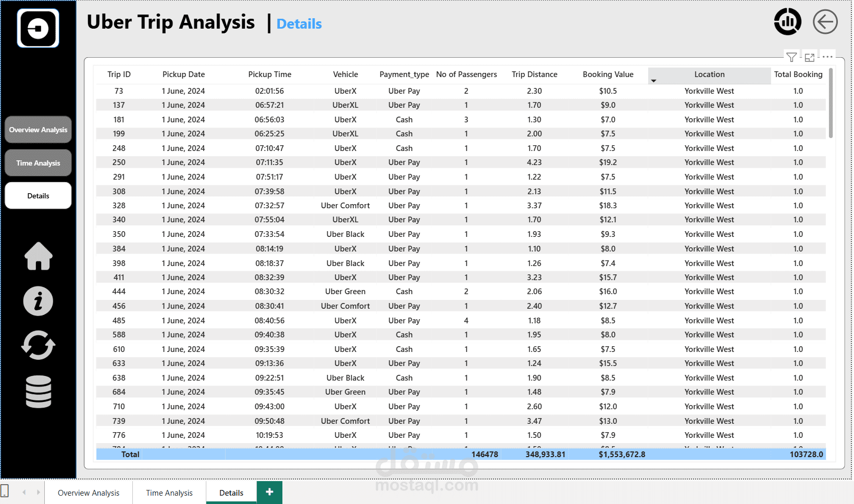The width and height of the screenshot is (854, 504).
Task: Sort by Payment_type column header
Action: click(404, 74)
